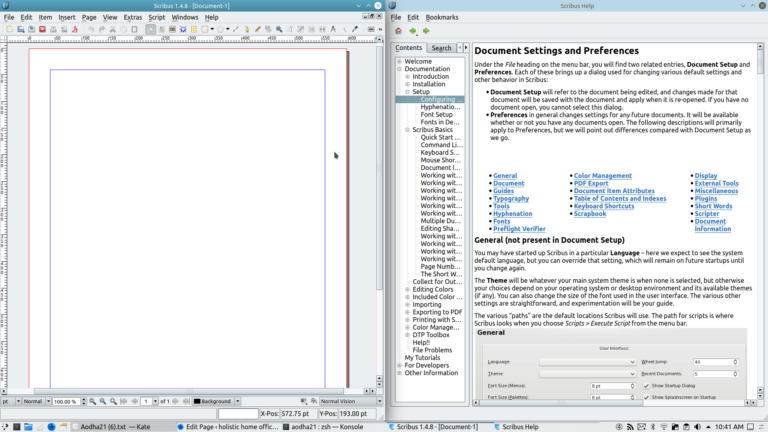
Task: Open the Windows menu in Scribus
Action: pyautogui.click(x=185, y=17)
